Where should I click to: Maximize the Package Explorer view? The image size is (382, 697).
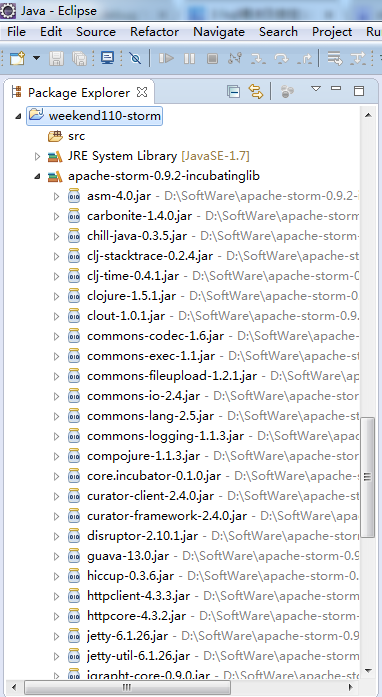pyautogui.click(x=359, y=91)
